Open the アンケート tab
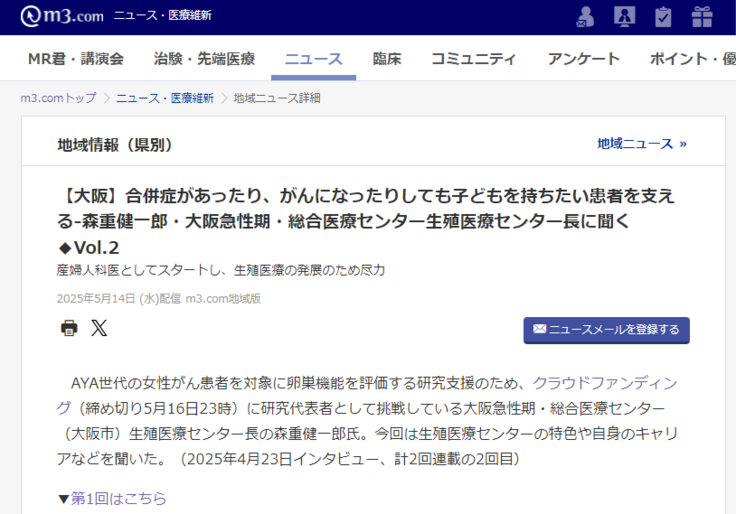The image size is (736, 514). tap(584, 59)
